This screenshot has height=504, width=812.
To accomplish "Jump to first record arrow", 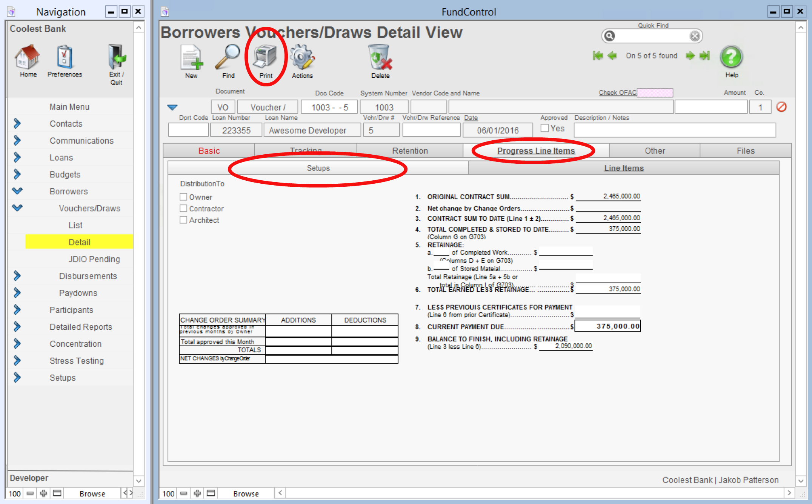I will 598,56.
